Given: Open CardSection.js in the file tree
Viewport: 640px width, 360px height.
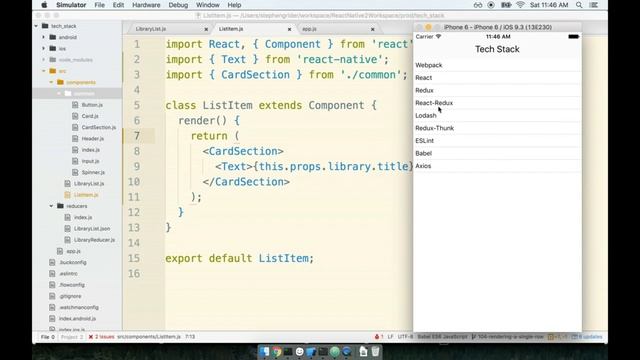Looking at the screenshot, I should (x=98, y=127).
